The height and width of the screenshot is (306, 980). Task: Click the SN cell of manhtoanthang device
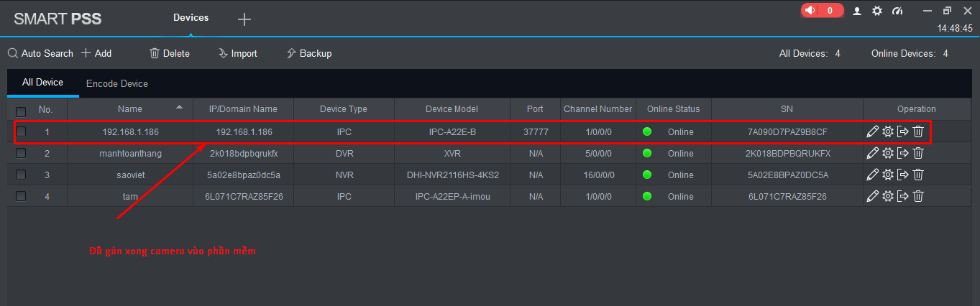[x=787, y=153]
